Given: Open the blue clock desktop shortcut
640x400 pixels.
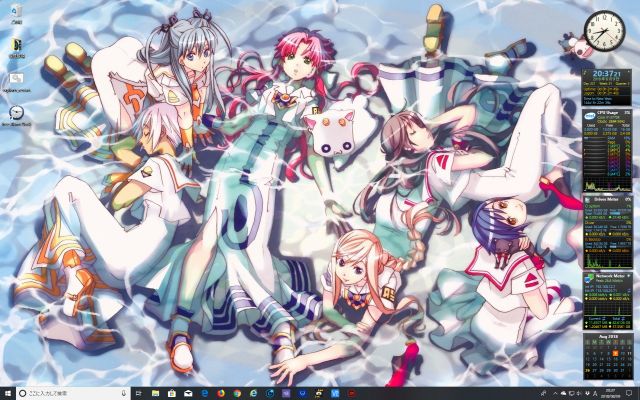Looking at the screenshot, I should [x=16, y=116].
